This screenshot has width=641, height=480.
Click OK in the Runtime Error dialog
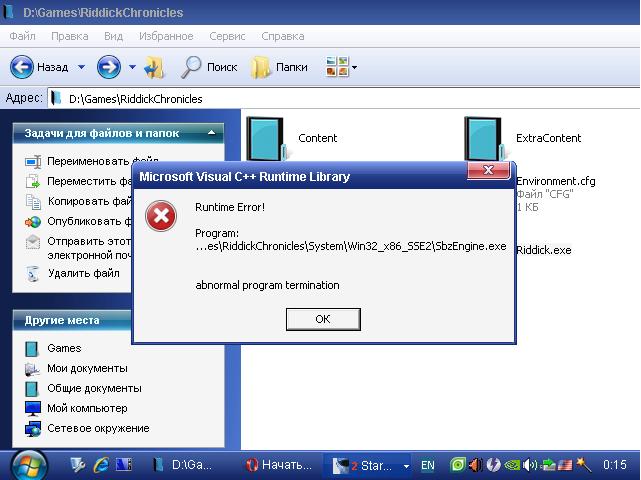323,319
